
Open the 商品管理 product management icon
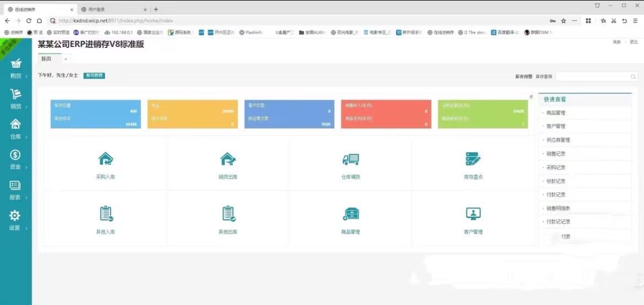350,214
